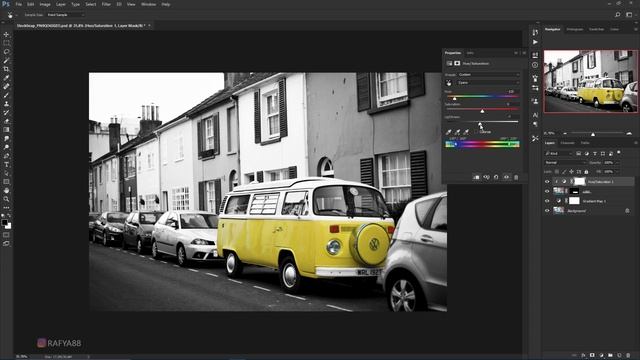Select the Gradient tool
The image size is (640, 360).
pos(6,130)
